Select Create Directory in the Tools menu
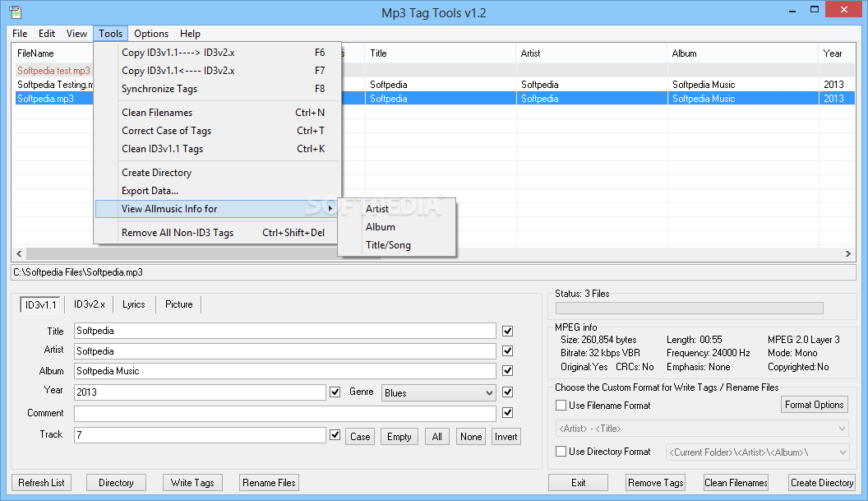Image resolution: width=868 pixels, height=501 pixels. tap(218, 173)
